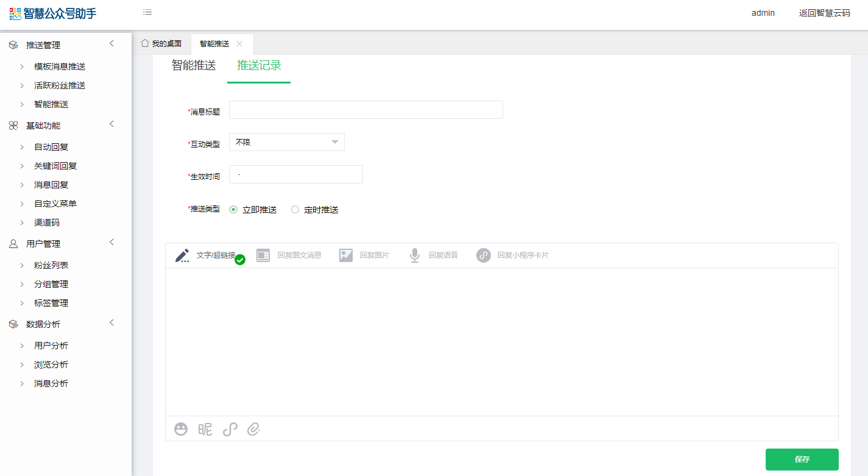Screen dimensions: 868x476
Task: Pick the 回复语音 microphone icon
Action: click(x=415, y=255)
